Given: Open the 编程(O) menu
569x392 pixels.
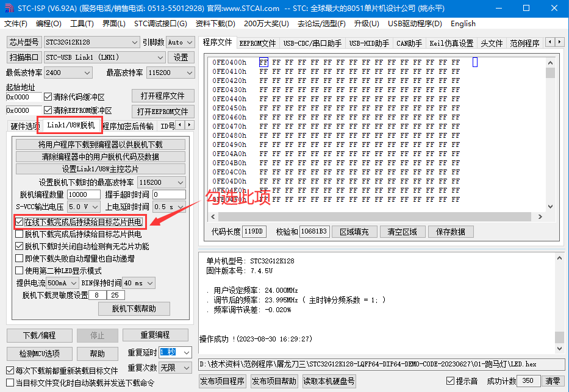Looking at the screenshot, I should tap(49, 24).
